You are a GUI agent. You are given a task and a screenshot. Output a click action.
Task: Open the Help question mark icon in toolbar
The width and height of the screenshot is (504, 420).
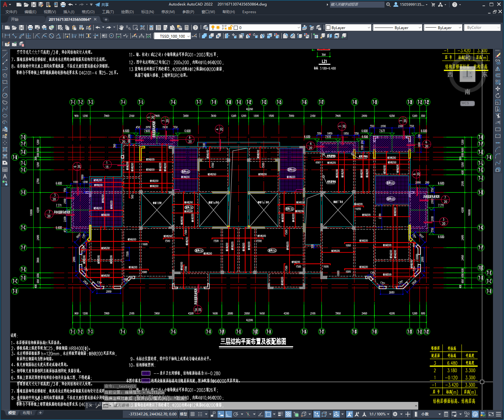tap(195, 28)
